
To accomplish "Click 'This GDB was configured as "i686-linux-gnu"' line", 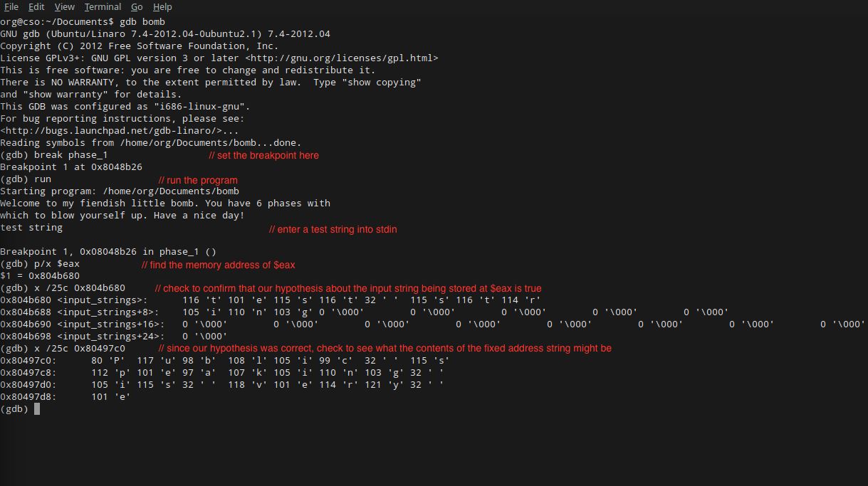I will pos(125,107).
